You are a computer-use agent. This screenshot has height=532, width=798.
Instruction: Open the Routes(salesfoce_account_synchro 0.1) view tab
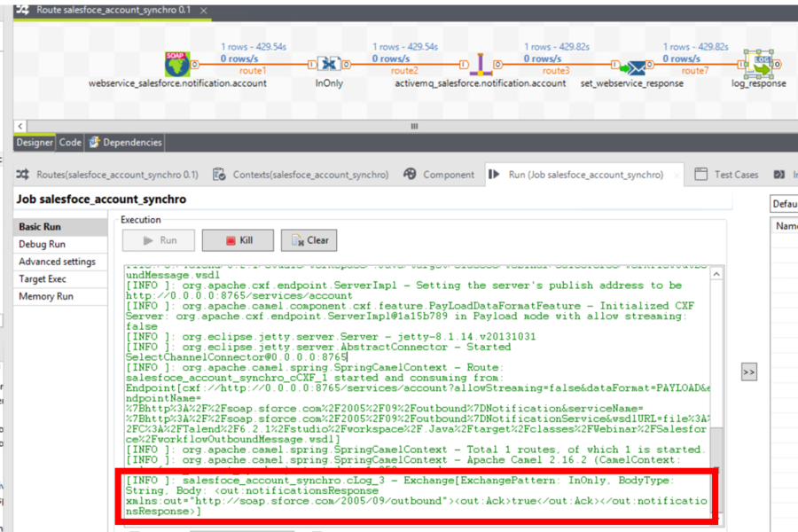tap(107, 175)
